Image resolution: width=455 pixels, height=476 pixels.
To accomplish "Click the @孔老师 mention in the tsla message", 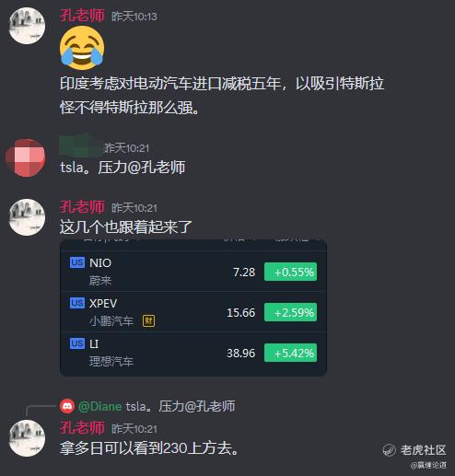I will pos(156,168).
